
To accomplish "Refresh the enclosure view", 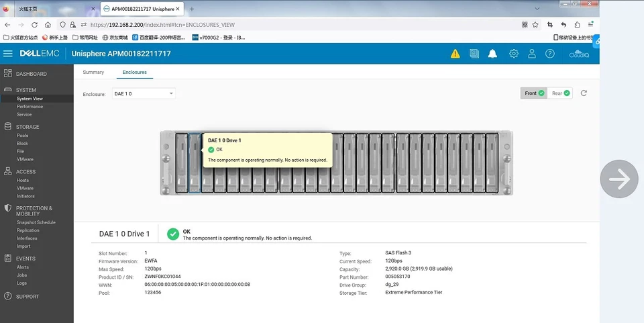I will coord(584,93).
